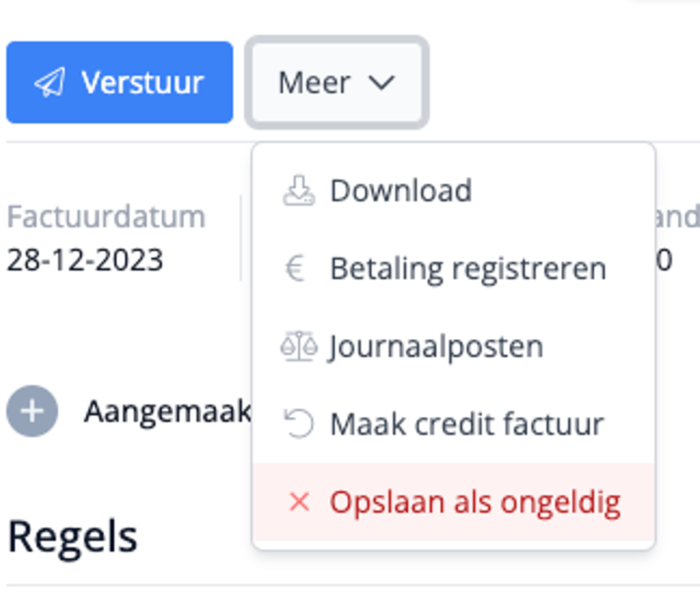Choose Download from the dropdown
The height and width of the screenshot is (612, 700).
tap(400, 190)
